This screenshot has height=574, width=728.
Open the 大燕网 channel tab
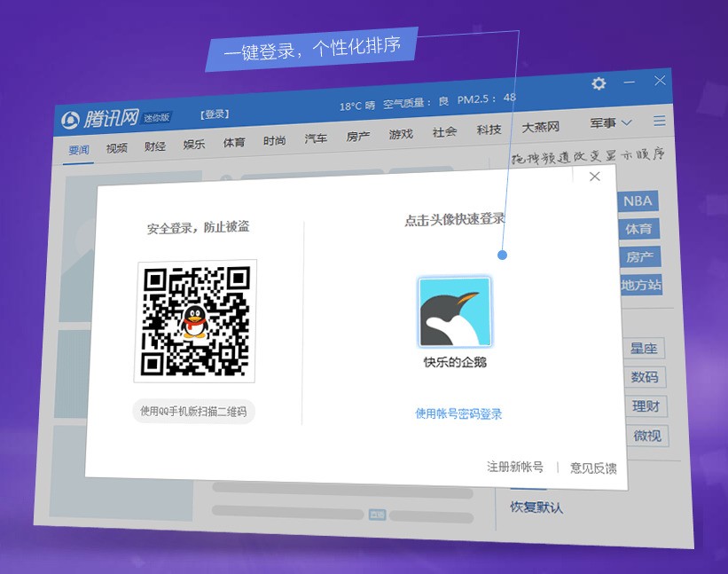click(x=540, y=127)
